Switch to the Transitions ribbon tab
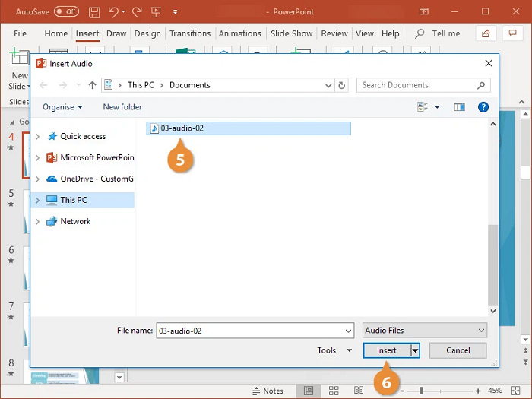532x399 pixels. [190, 33]
